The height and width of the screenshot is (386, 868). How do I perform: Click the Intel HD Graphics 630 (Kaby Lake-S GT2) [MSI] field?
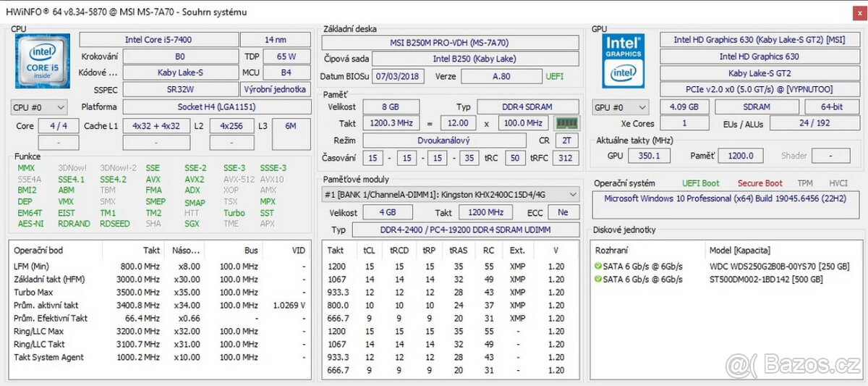[x=759, y=40]
